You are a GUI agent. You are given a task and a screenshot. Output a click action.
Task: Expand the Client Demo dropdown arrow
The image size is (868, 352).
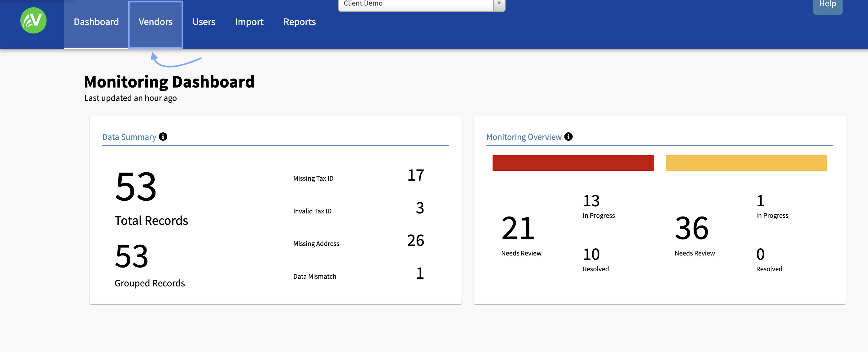(499, 4)
